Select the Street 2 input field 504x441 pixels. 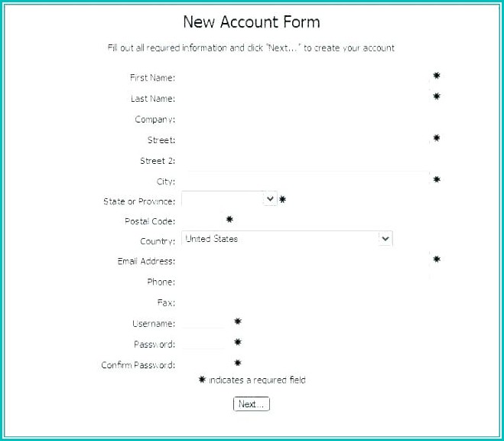click(x=305, y=161)
